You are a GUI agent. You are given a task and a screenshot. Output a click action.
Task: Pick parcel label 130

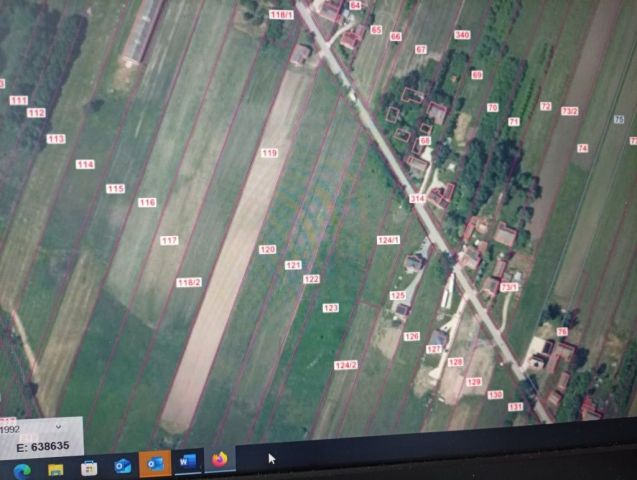(x=495, y=394)
